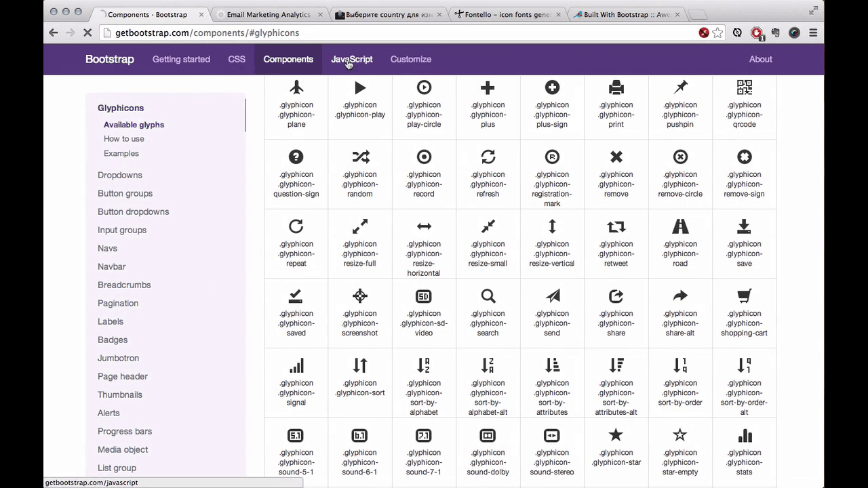Select the glyphicon-remove-circle icon
The width and height of the screenshot is (868, 488).
tap(680, 157)
